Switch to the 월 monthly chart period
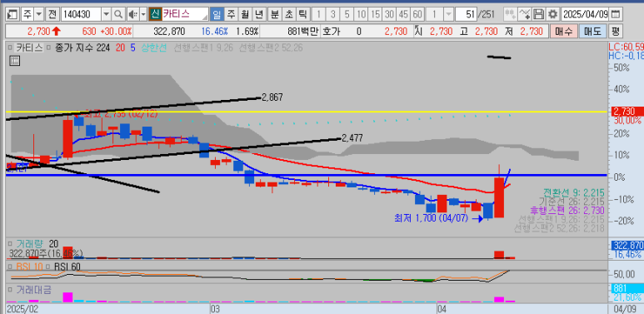Screen dimensions: 644x314 (x=245, y=15)
